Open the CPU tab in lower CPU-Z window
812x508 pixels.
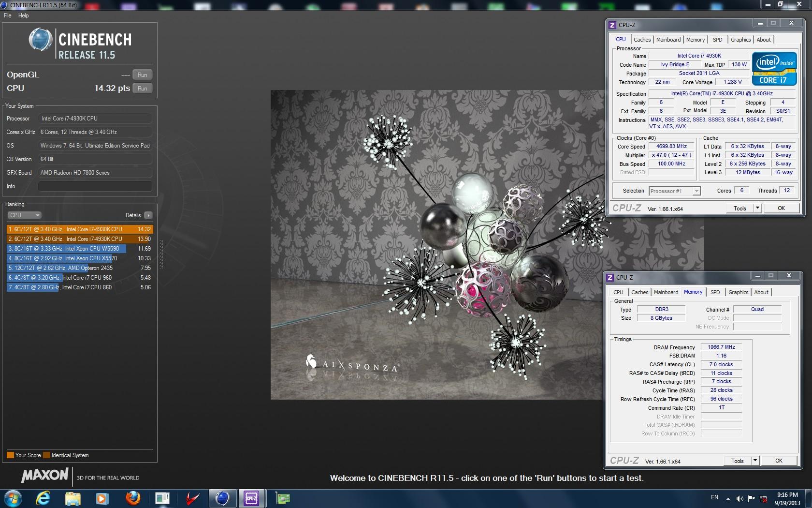pyautogui.click(x=618, y=292)
